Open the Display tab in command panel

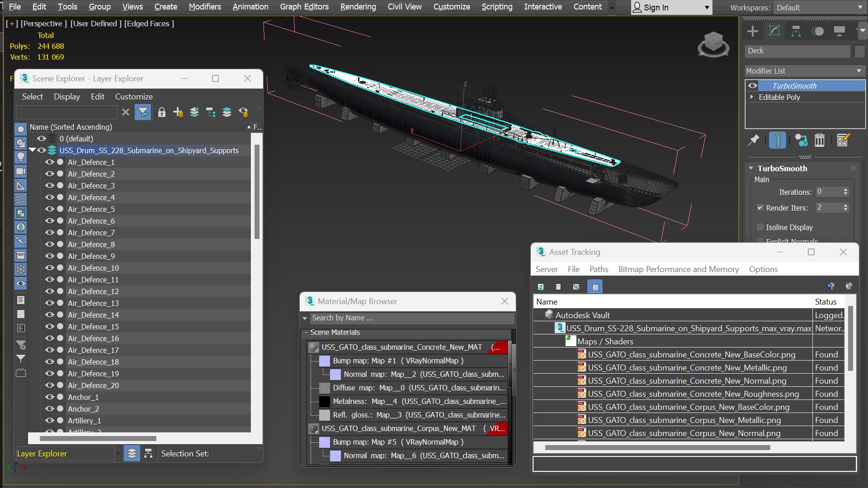(840, 31)
